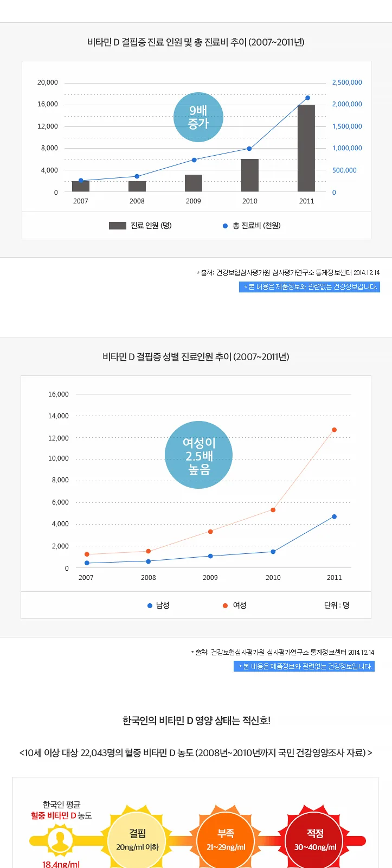Click the 9배 증가 circular badge
Screen dimensions: 392x868
(198, 117)
